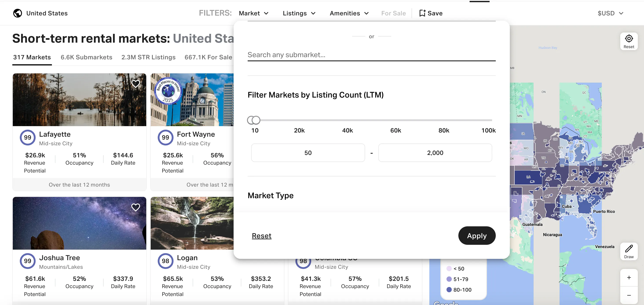The image size is (644, 305).
Task: Click the maximum listing count field 2,000
Action: point(435,153)
